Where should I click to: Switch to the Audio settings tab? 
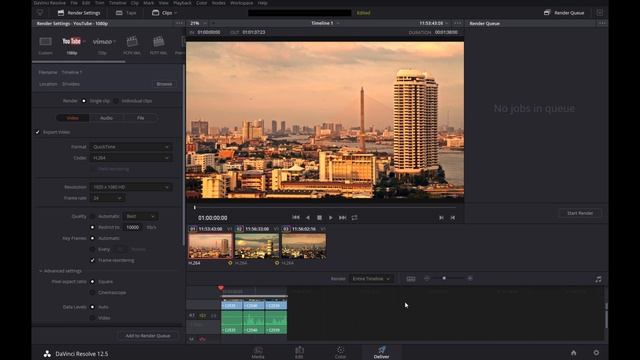coord(107,118)
